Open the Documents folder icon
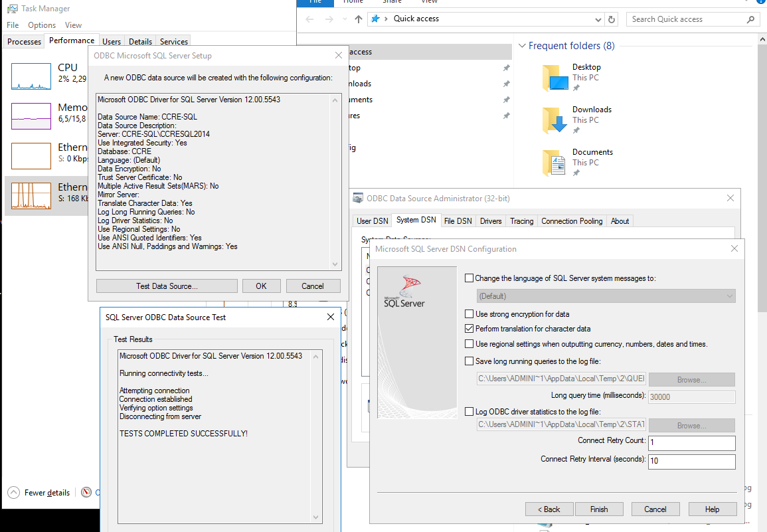This screenshot has height=532, width=767. [554, 163]
